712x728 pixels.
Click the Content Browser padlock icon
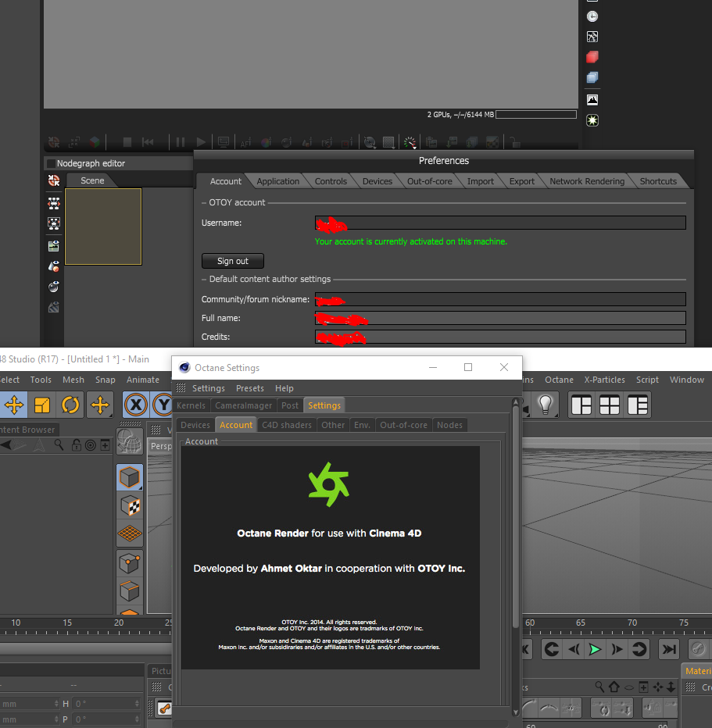76,445
